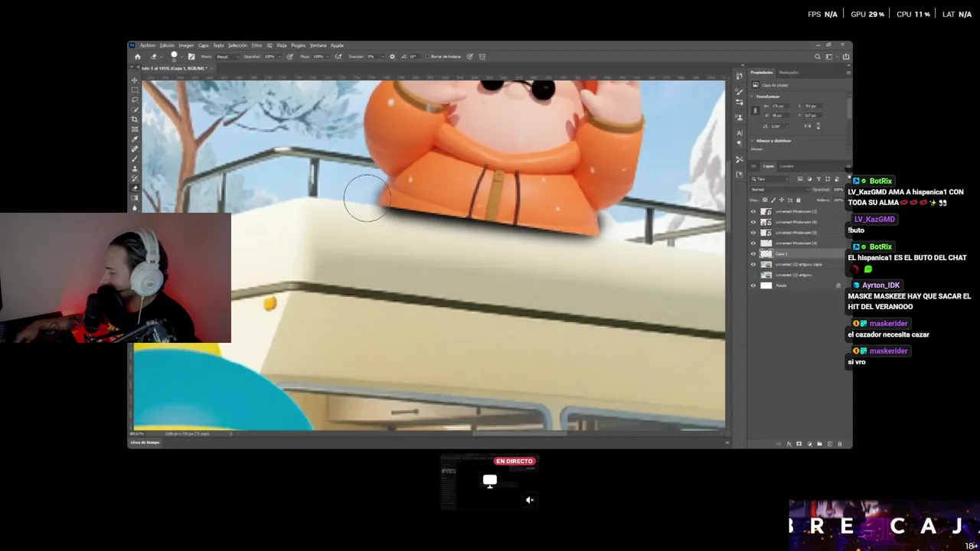Select the Object Selection tool

click(135, 109)
